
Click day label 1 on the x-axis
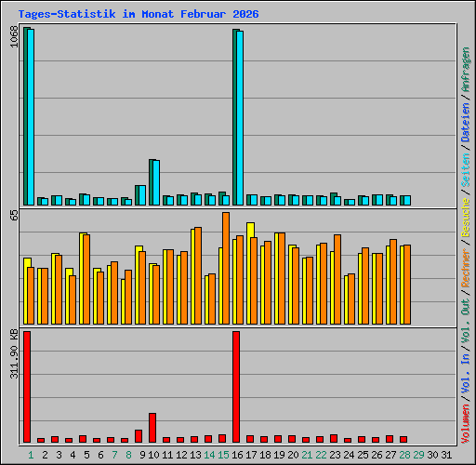pyautogui.click(x=31, y=455)
